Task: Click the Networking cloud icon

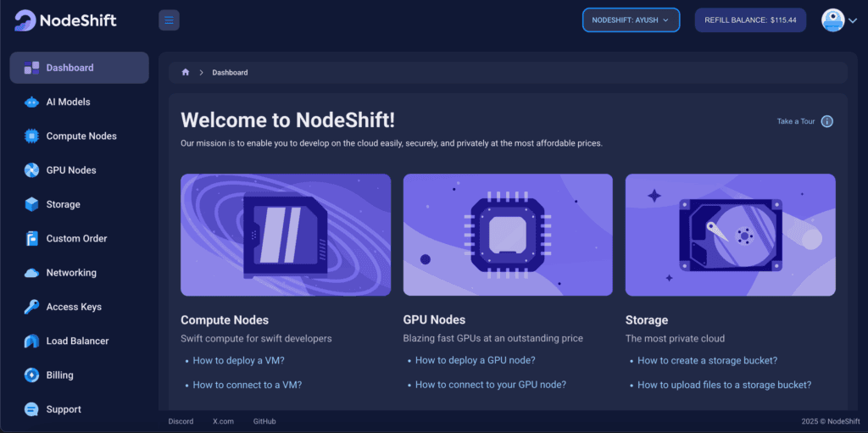Action: (x=31, y=272)
